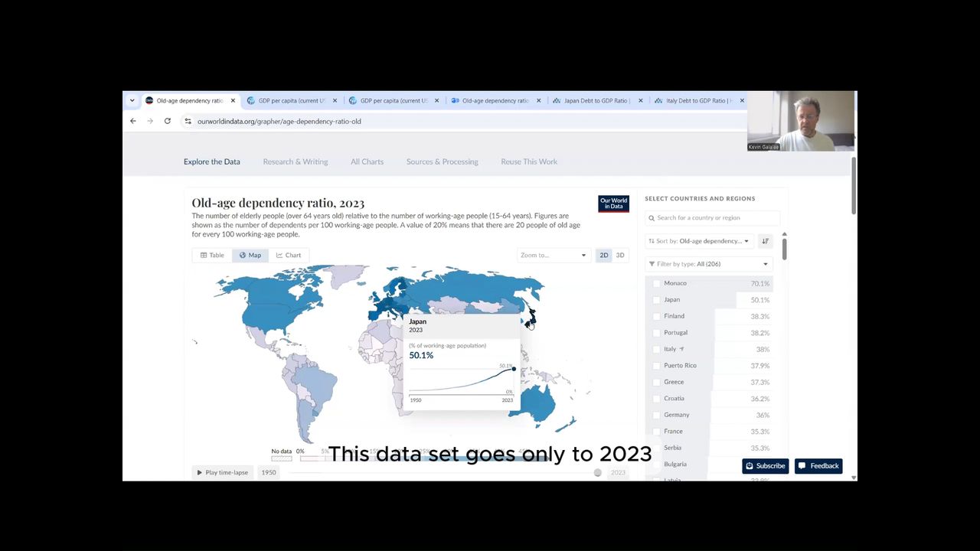
Task: Enable the Finland checkbox
Action: point(656,316)
